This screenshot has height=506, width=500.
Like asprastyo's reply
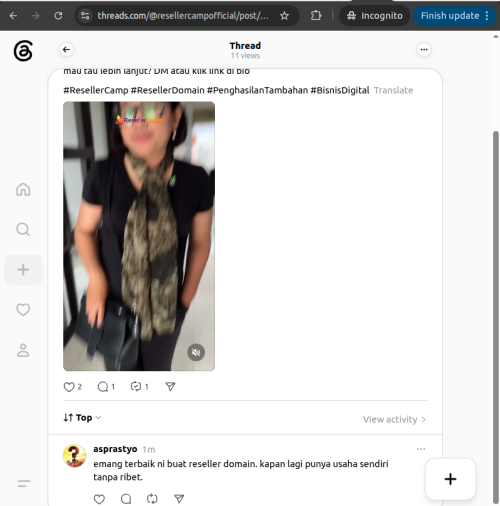point(99,499)
